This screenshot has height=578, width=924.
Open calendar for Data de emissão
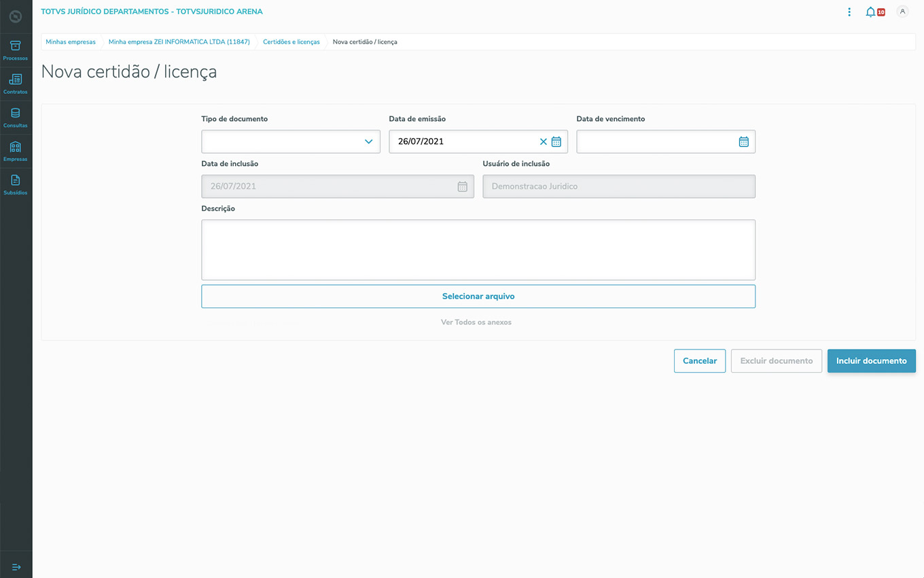point(556,142)
